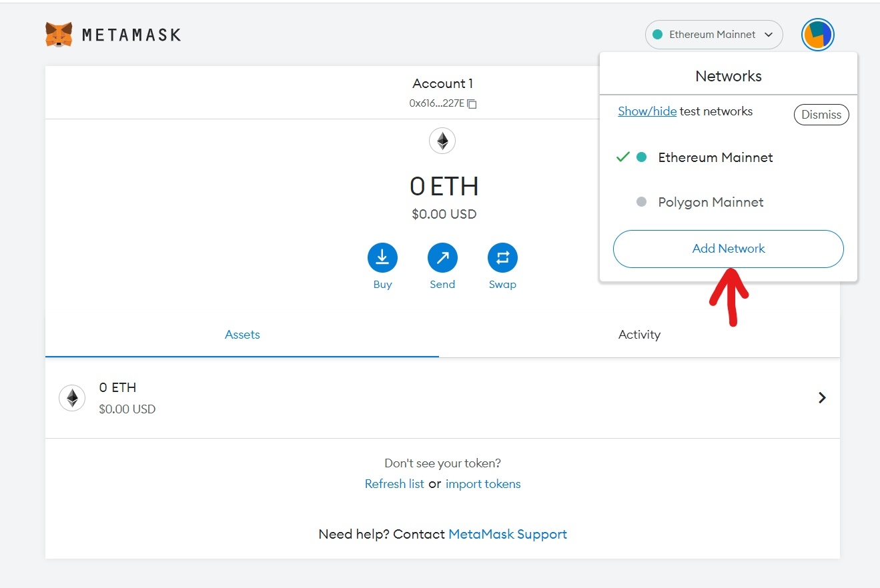
Task: Expand the 0 ETH asset chevron
Action: [x=822, y=398]
